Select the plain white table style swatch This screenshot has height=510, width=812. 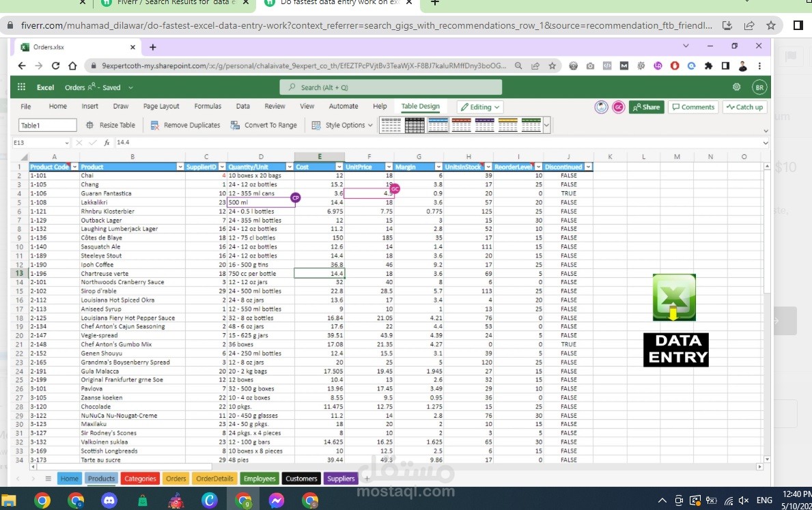pyautogui.click(x=391, y=125)
